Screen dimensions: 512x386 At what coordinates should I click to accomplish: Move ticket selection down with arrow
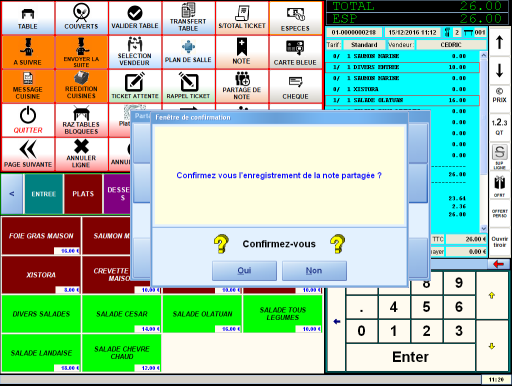[499, 71]
